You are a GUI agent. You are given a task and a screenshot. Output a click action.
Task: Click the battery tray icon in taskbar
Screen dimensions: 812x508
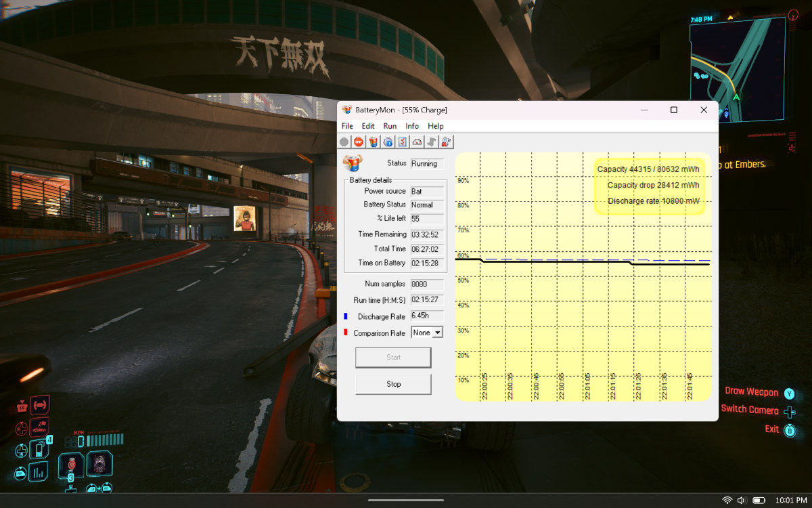click(x=760, y=500)
